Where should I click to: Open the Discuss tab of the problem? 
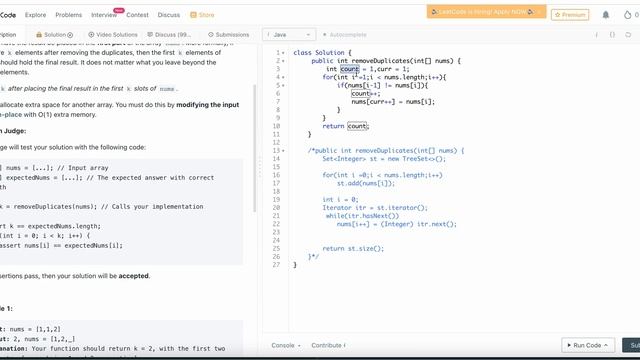pos(169,35)
